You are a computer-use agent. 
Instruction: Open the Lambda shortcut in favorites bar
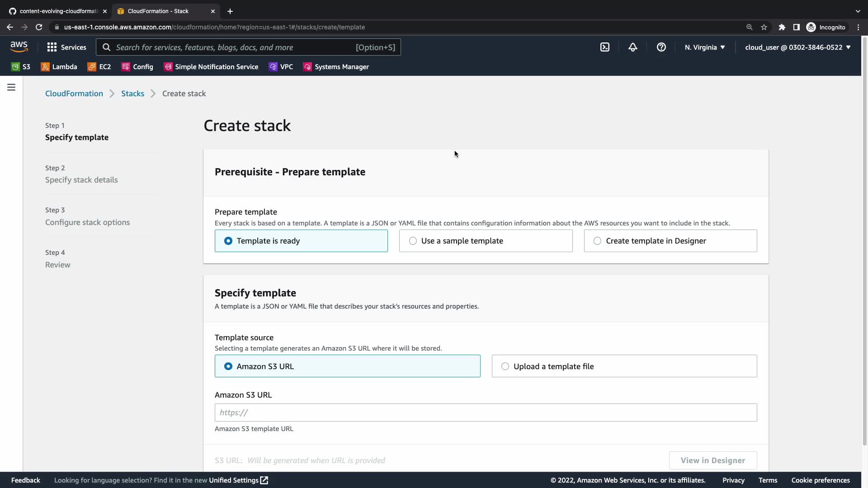(59, 67)
